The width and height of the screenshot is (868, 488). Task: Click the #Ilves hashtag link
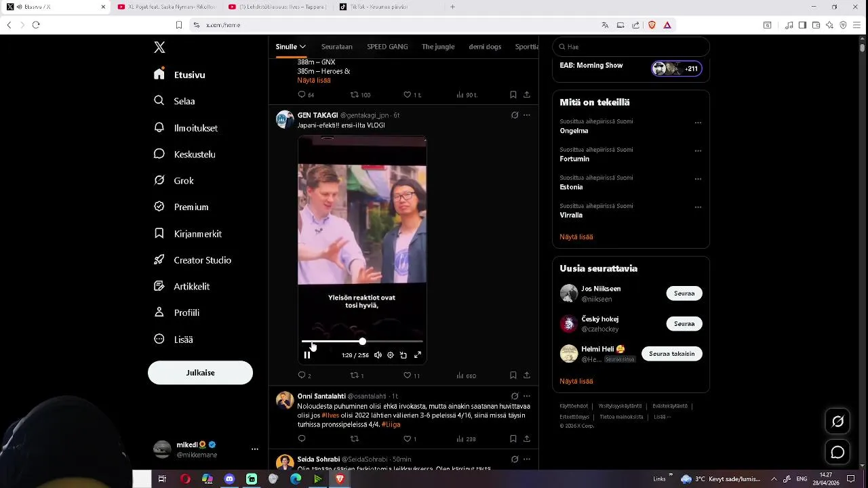330,415
